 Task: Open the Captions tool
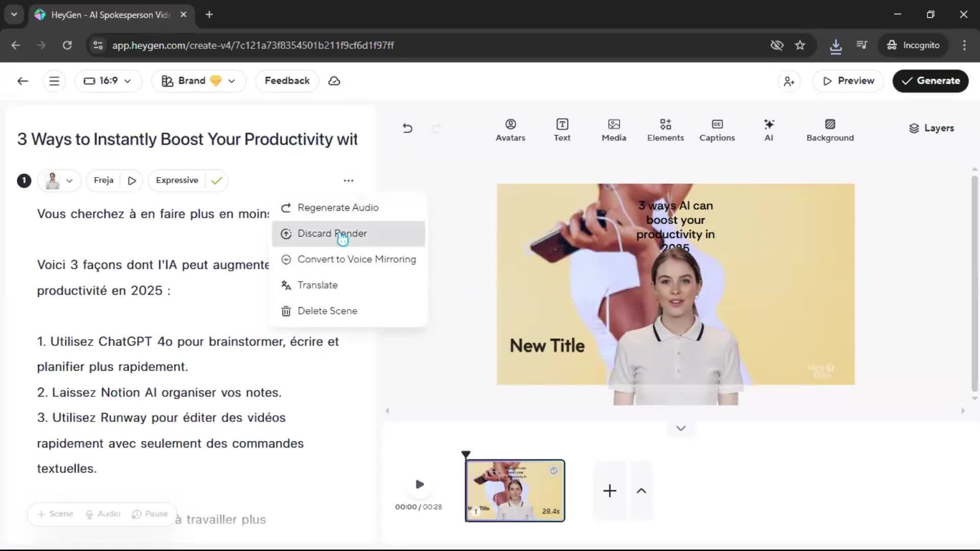717,130
